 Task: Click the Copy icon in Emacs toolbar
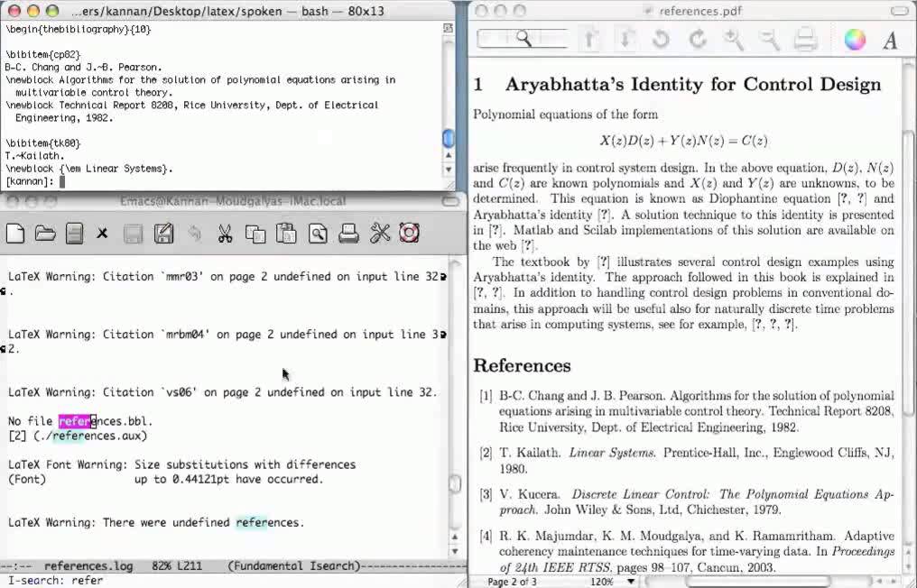pyautogui.click(x=255, y=234)
